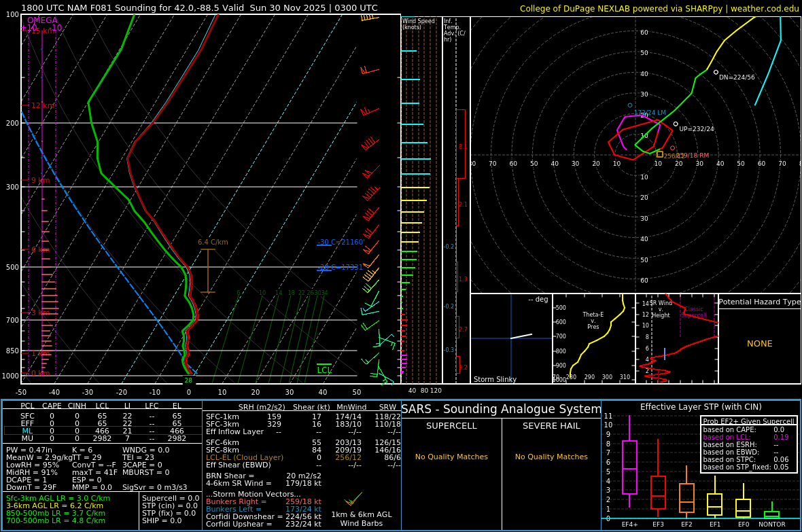Viewport: 802px width, 532px height.
Task: Click the 'SR Wind v. Height' inset label
Action: (661, 309)
